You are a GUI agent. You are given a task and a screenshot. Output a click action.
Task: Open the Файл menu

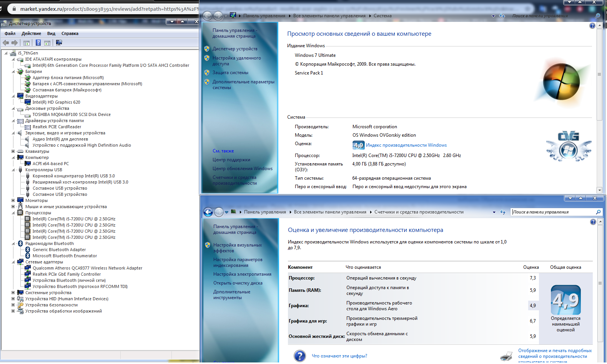[10, 33]
